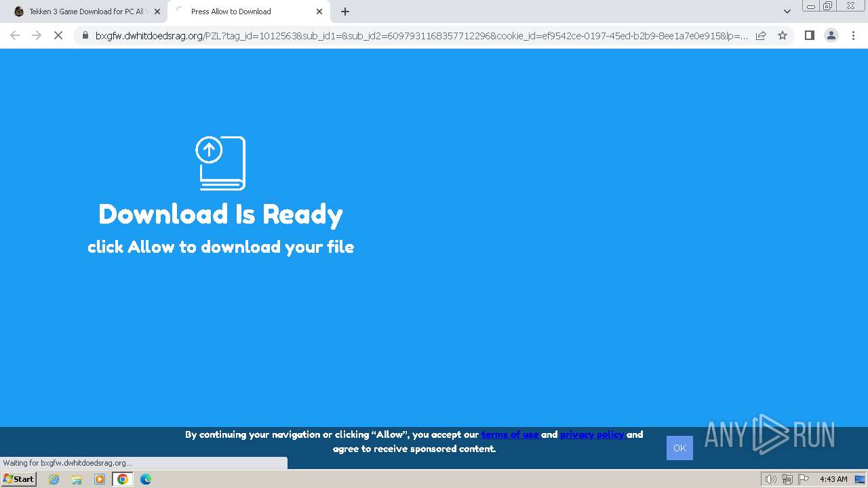This screenshot has width=868, height=488.
Task: Click the Download Is Ready heading
Action: [220, 214]
